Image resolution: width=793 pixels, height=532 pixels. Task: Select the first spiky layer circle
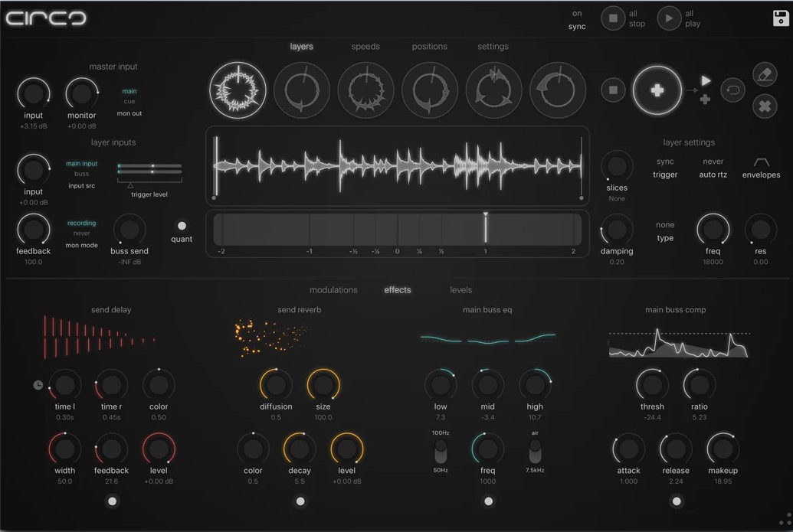coord(238,90)
